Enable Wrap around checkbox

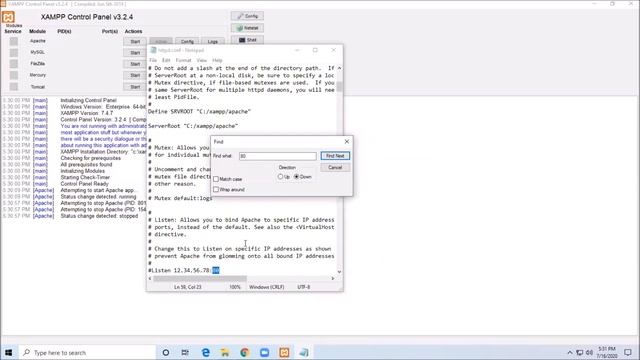(216, 189)
